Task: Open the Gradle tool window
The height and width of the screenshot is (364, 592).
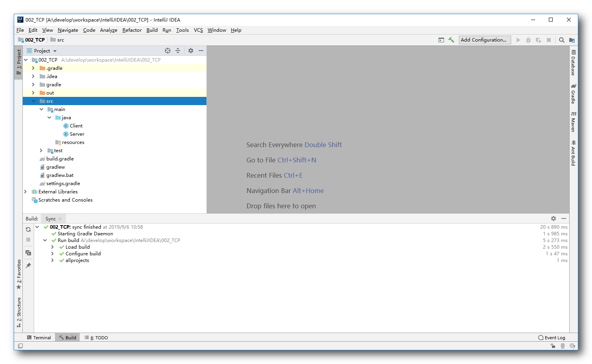Action: (x=574, y=93)
